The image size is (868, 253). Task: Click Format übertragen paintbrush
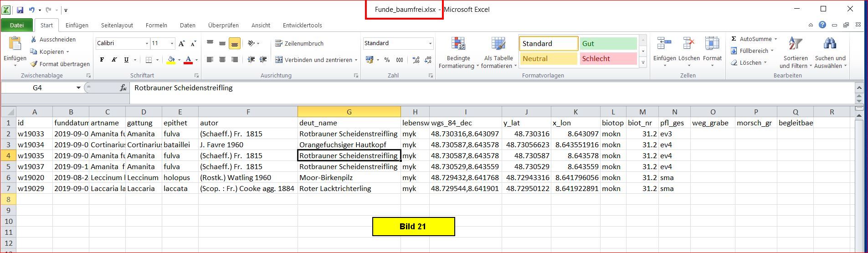34,64
